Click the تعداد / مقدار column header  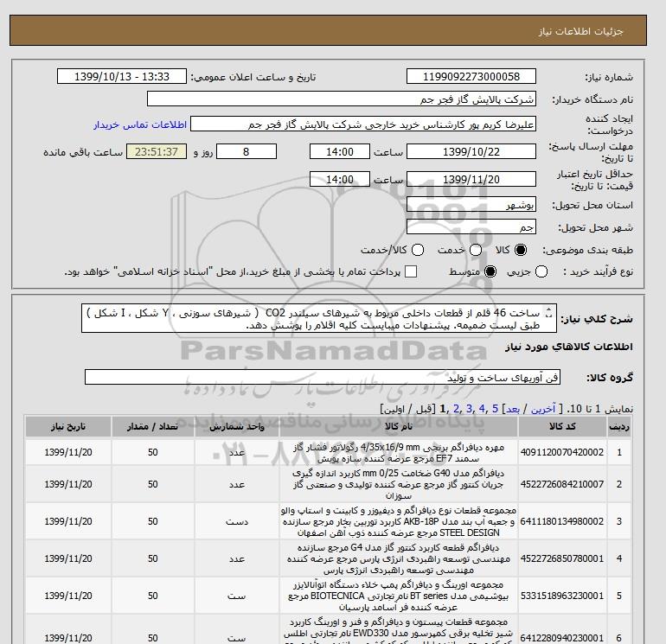coord(153,427)
